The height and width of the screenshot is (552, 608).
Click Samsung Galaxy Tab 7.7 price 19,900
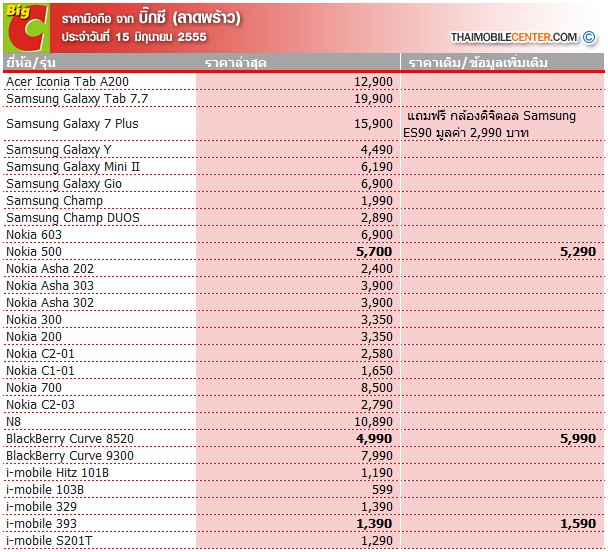(373, 99)
